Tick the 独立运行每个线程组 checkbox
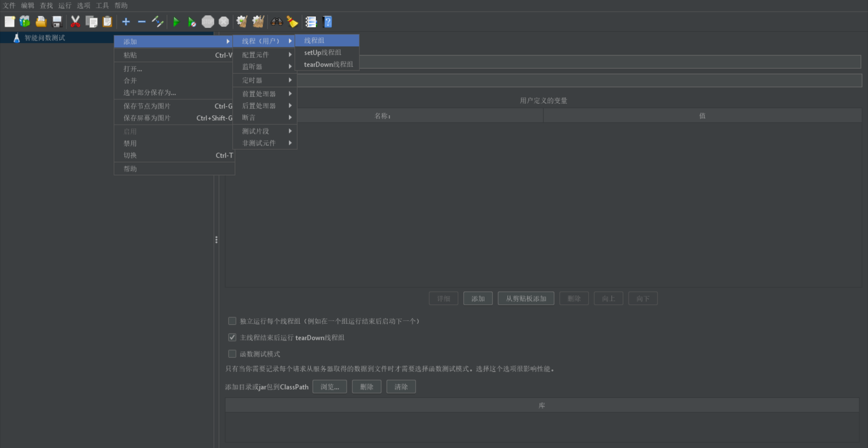The height and width of the screenshot is (448, 868). (x=232, y=321)
